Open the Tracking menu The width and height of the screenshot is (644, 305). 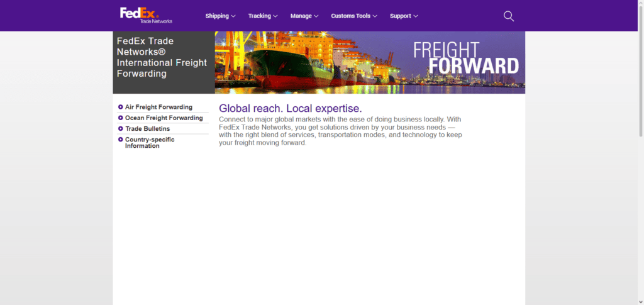[263, 16]
